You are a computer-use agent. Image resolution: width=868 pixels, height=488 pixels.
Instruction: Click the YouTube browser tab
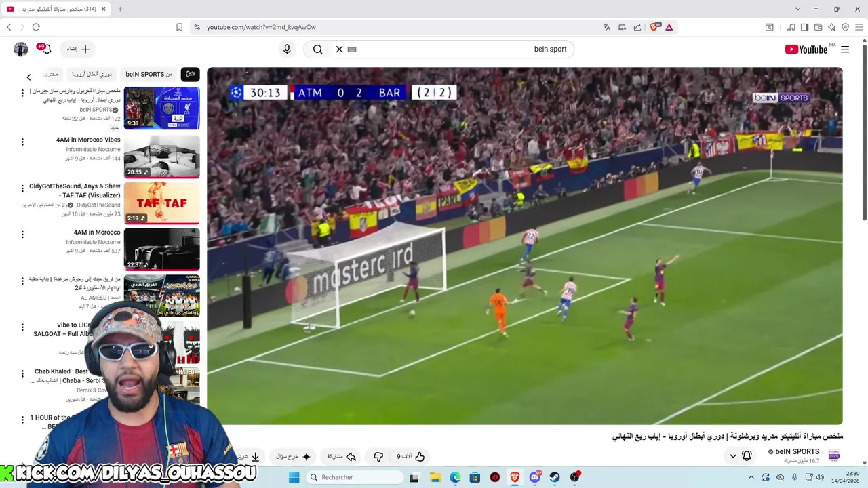pyautogui.click(x=56, y=9)
